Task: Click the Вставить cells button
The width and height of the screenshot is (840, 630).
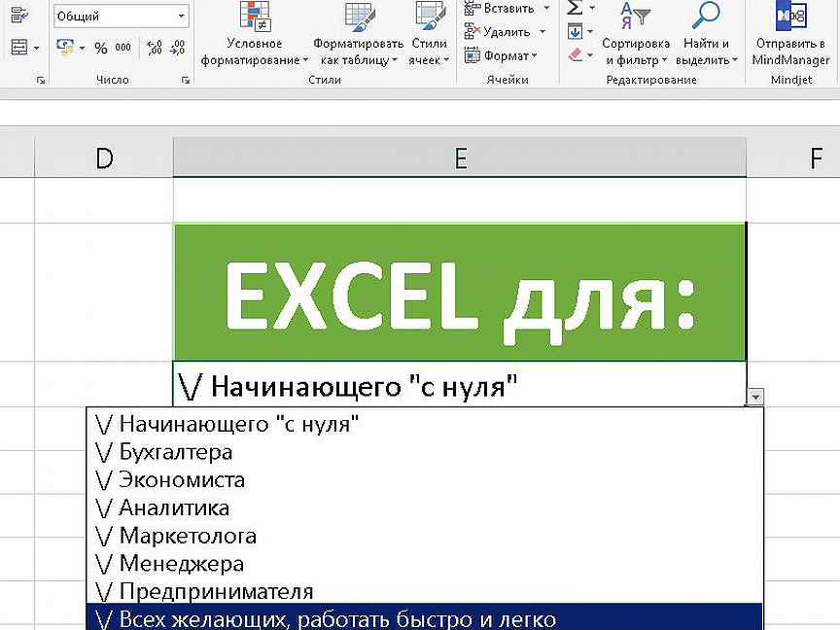Action: click(500, 8)
